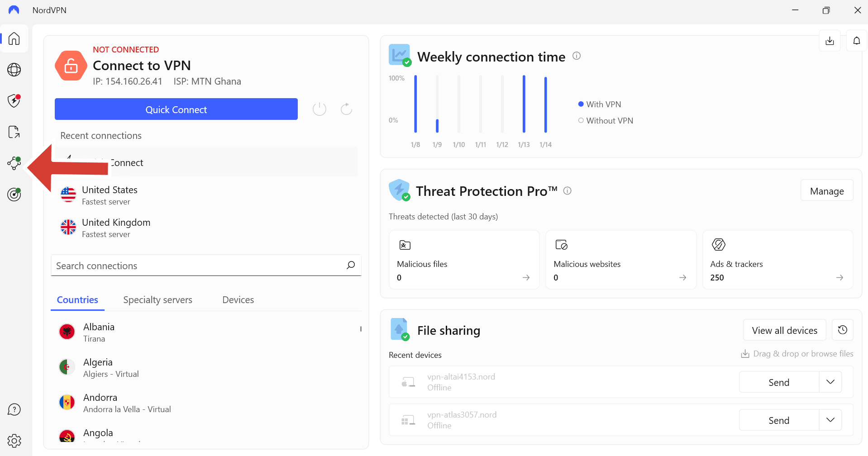Open Dark Web Monitor target icon
This screenshot has height=456, width=868.
pos(14,195)
